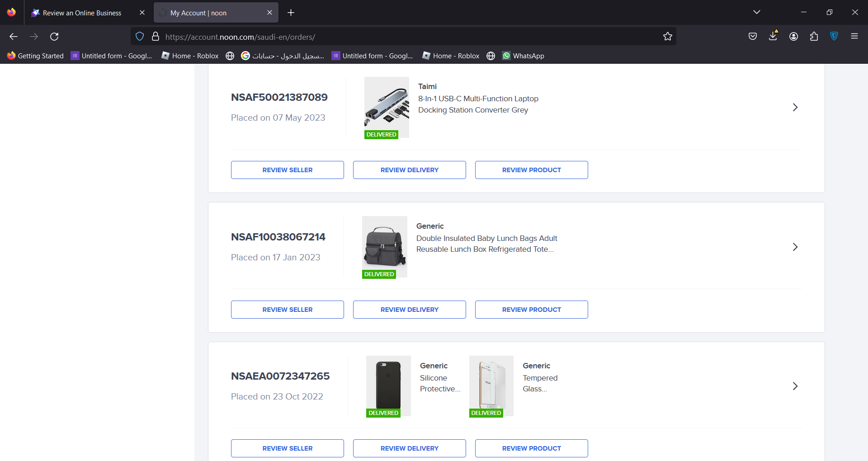Switch to Review an Online Business tab
868x461 pixels.
tap(82, 13)
